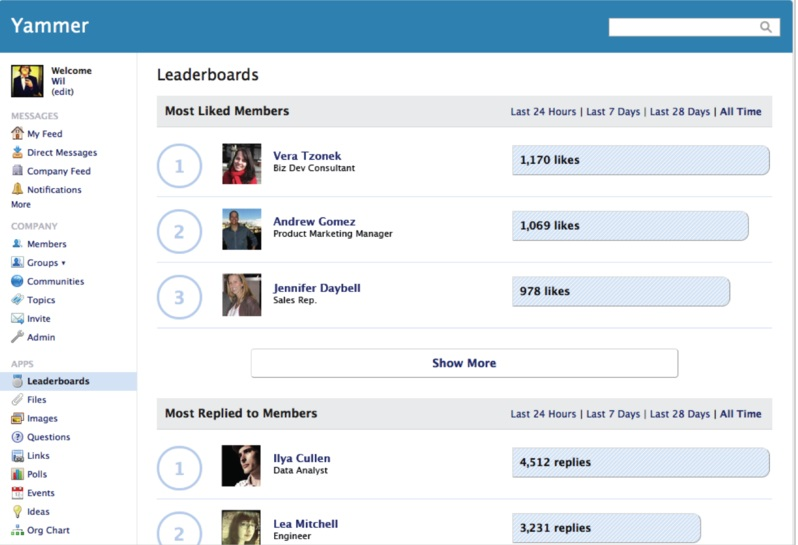Image resolution: width=798 pixels, height=545 pixels.
Task: Open My Feed
Action: pyautogui.click(x=45, y=134)
